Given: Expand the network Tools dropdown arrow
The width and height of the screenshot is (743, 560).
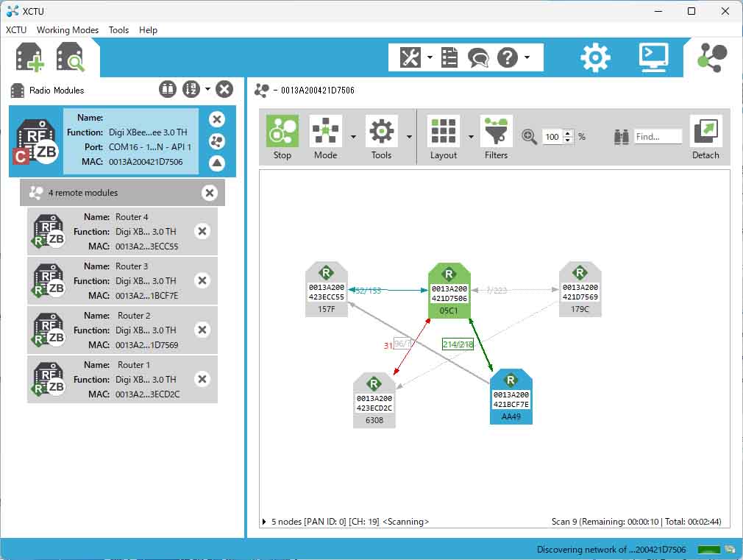Looking at the screenshot, I should coord(409,137).
